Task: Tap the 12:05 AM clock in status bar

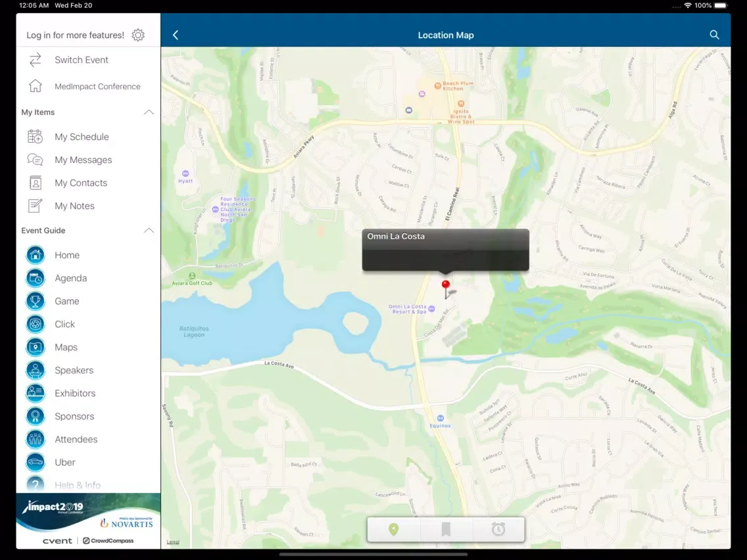Action: pos(34,6)
